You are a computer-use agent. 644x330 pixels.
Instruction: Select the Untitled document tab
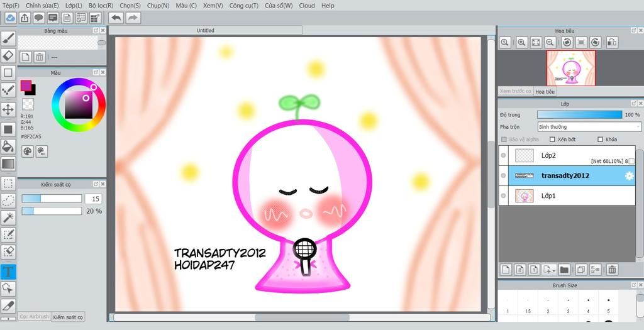coord(206,30)
